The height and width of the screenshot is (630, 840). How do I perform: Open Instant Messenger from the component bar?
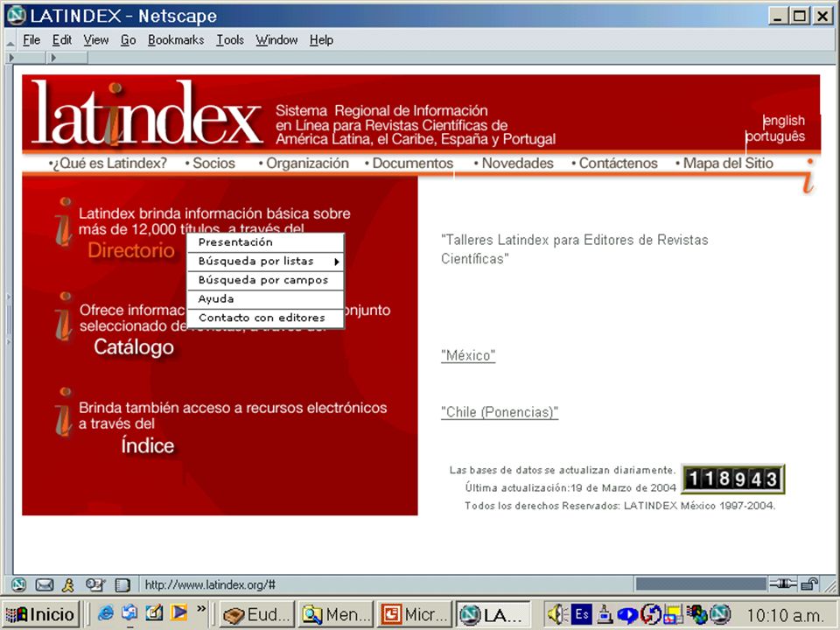(68, 585)
